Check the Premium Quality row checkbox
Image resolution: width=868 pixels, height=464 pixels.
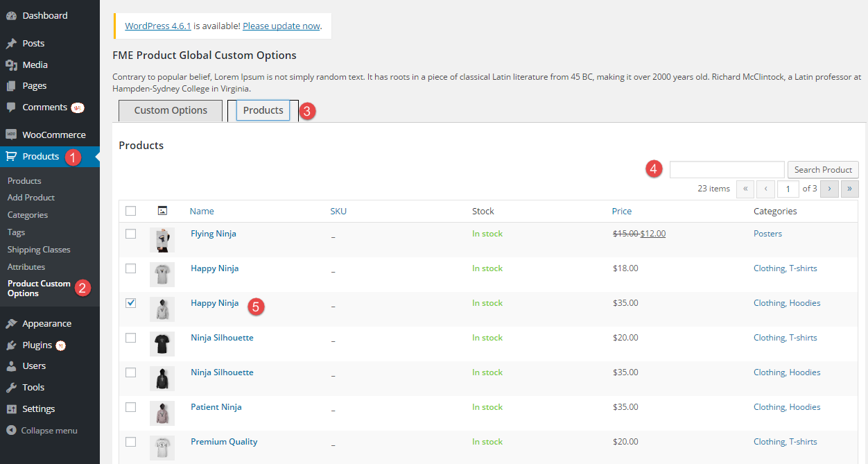click(x=130, y=442)
